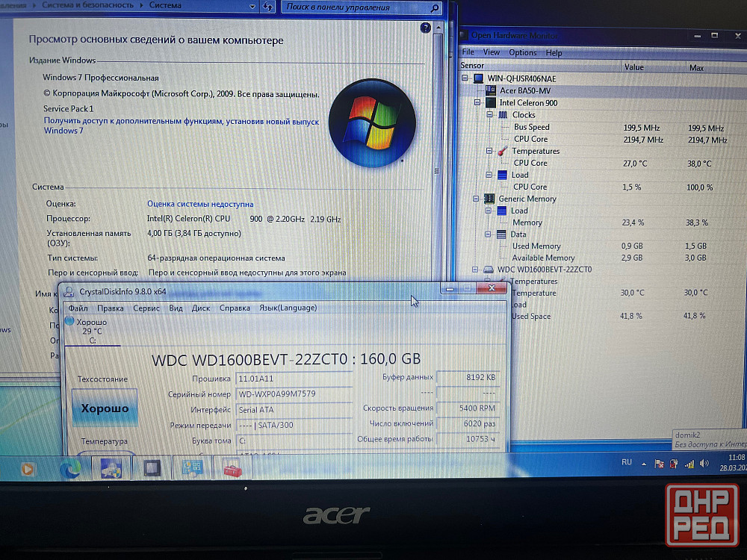Click the blue help question mark icon
The image size is (747, 560).
point(426,28)
